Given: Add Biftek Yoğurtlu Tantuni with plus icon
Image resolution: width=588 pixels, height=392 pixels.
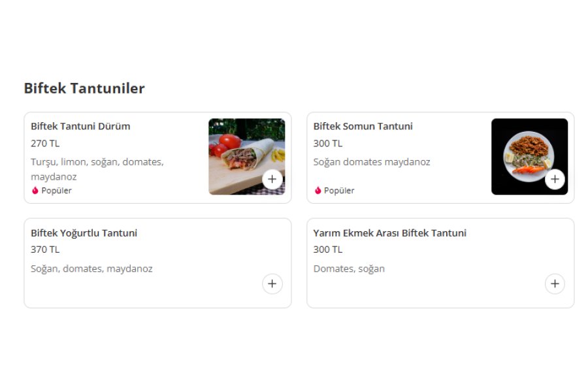Looking at the screenshot, I should pyautogui.click(x=272, y=284).
